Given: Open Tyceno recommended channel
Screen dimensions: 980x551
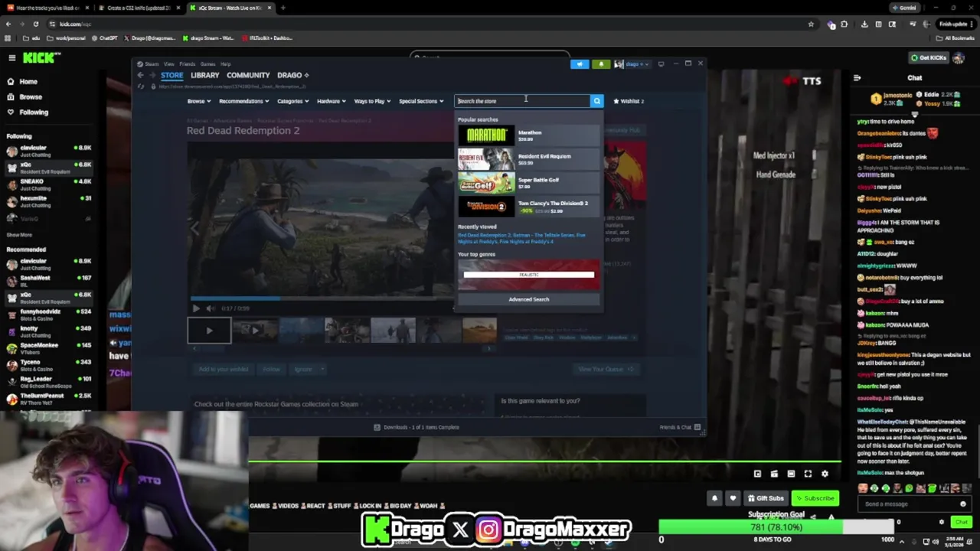Looking at the screenshot, I should pos(47,365).
